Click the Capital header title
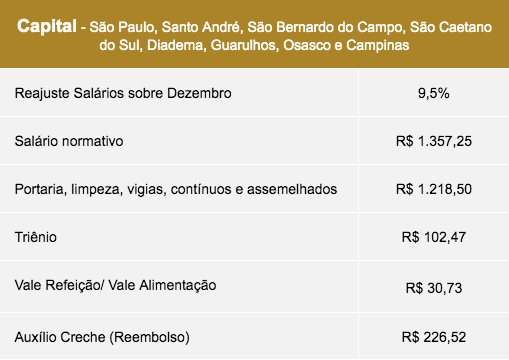 (x=47, y=26)
